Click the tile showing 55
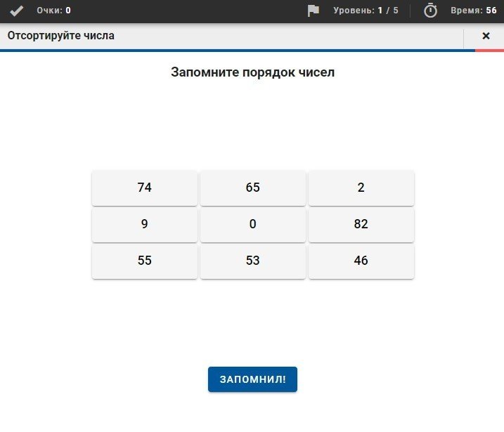The width and height of the screenshot is (504, 432). (x=144, y=261)
